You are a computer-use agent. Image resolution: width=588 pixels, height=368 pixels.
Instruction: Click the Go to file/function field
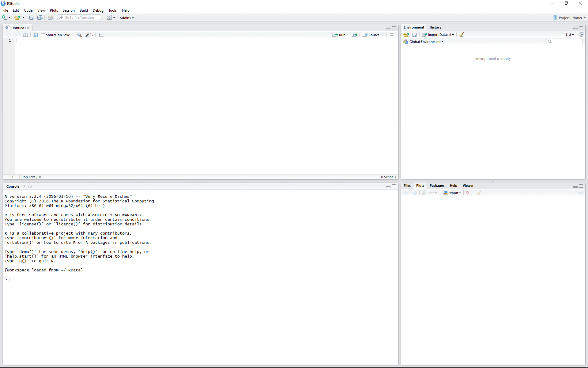[x=80, y=17]
